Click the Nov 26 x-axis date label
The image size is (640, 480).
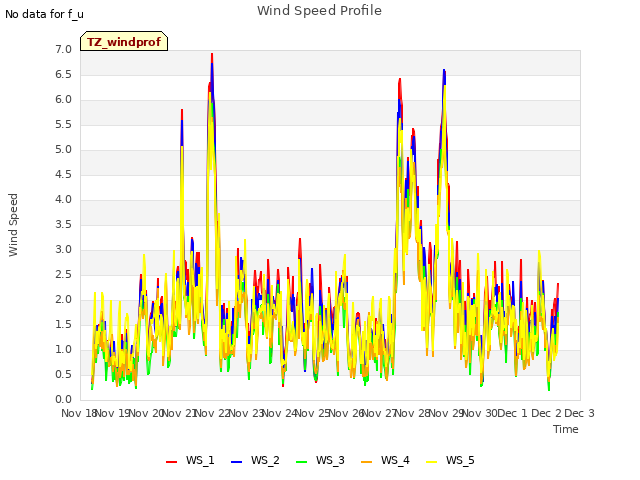pos(346,413)
